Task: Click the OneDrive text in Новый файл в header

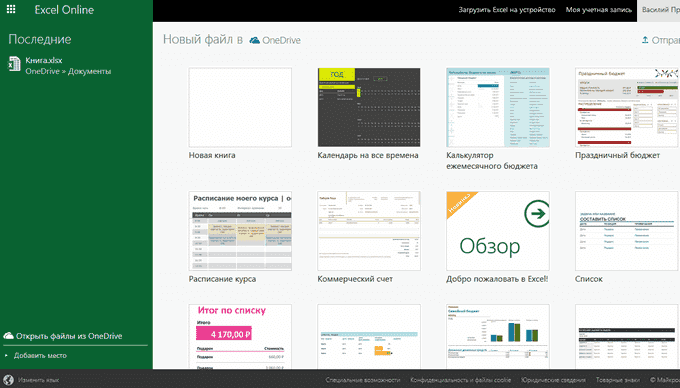Action: [x=281, y=40]
